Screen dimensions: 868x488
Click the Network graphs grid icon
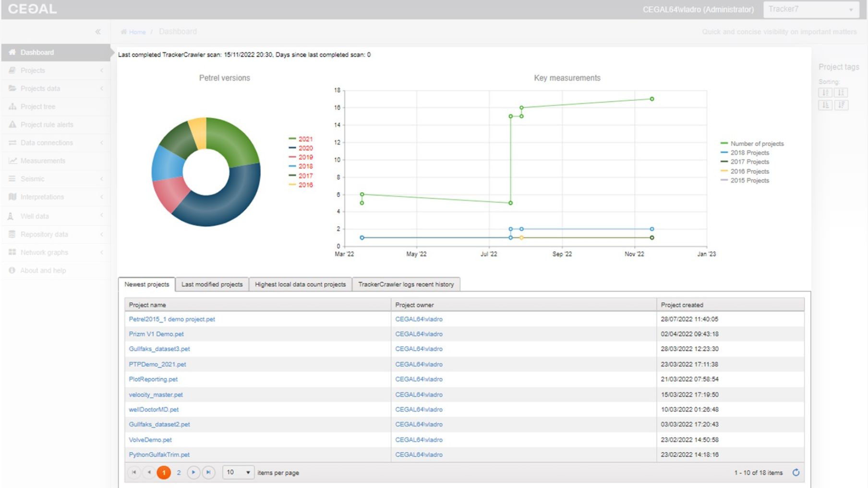[12, 252]
